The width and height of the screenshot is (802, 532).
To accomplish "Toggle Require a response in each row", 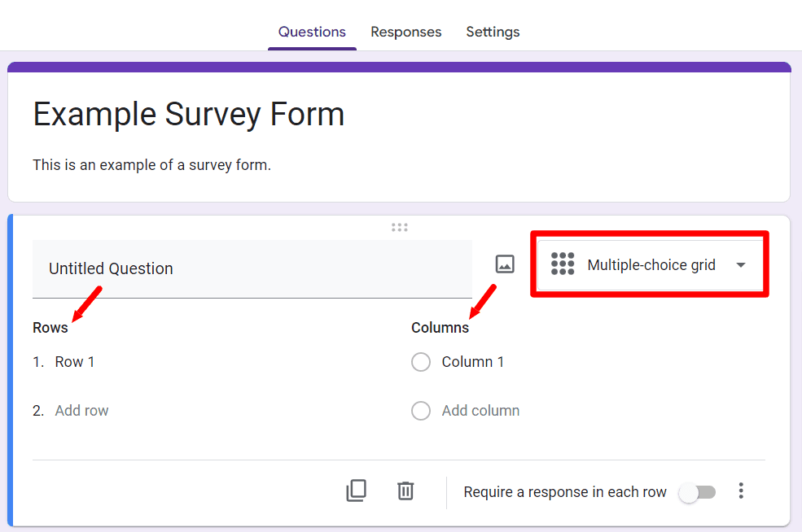I will 697,492.
